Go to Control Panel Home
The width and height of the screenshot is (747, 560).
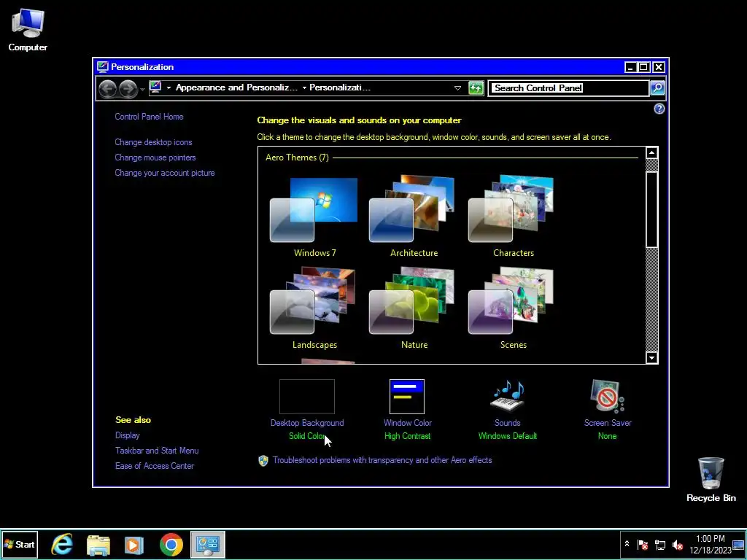pos(149,117)
